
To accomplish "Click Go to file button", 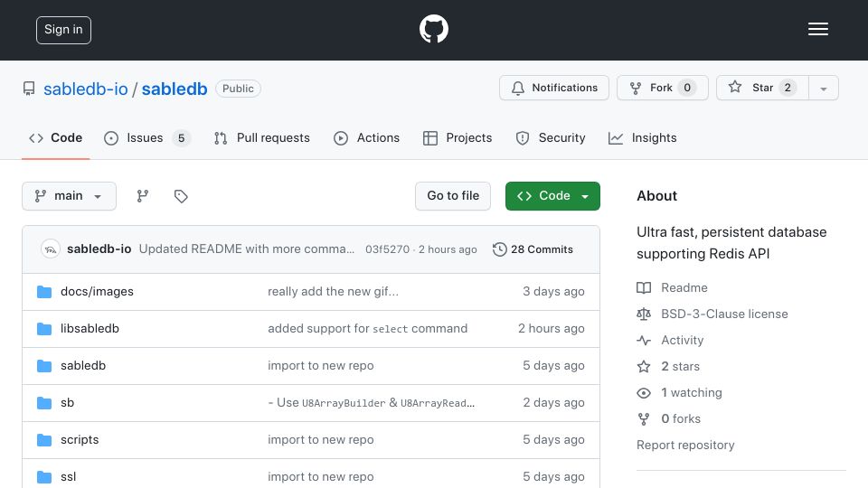I will (453, 196).
